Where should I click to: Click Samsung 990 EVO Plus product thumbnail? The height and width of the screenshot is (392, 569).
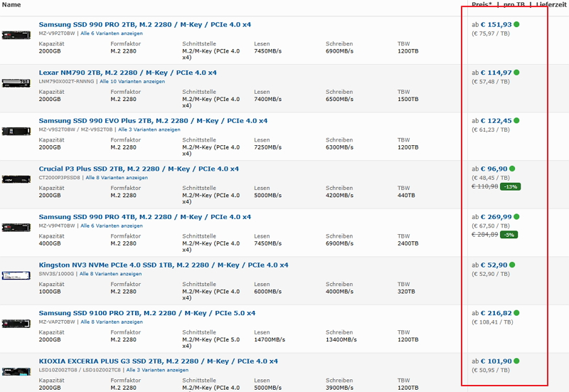point(16,131)
